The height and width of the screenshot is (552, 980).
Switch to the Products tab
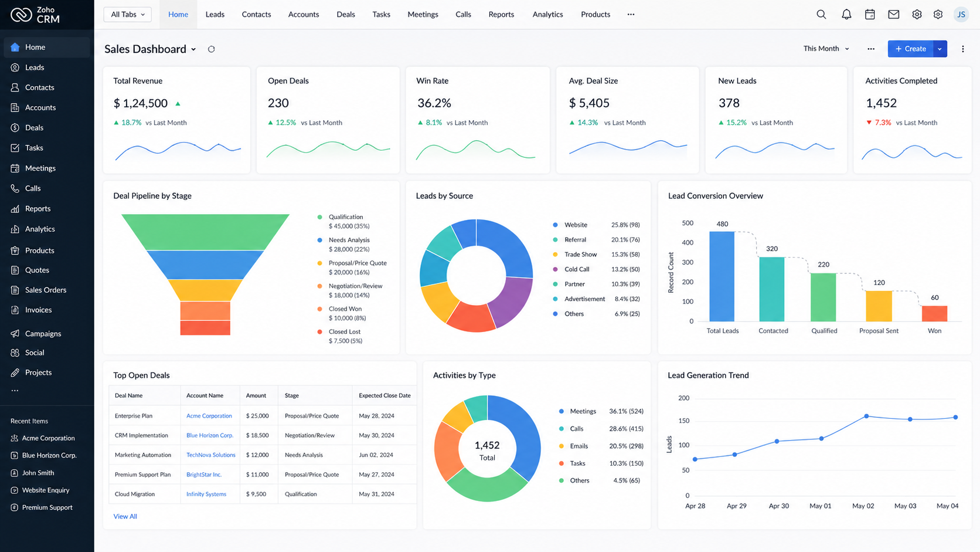click(596, 15)
